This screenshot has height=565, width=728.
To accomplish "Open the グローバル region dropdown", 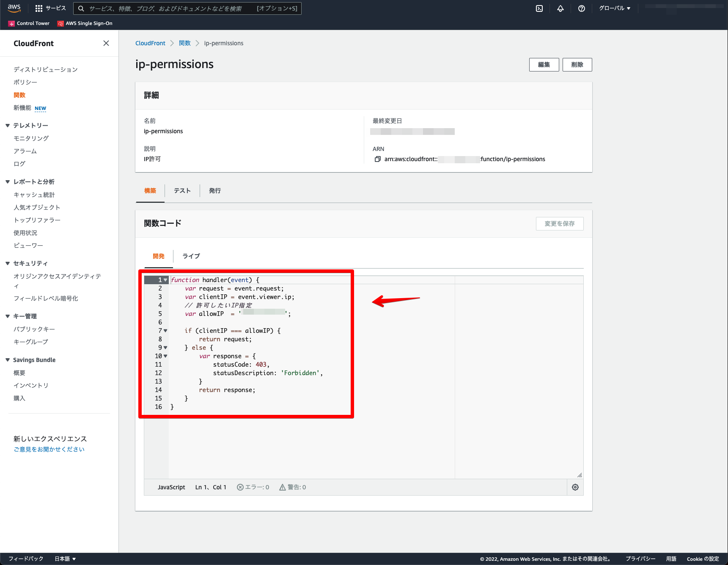I will (615, 8).
